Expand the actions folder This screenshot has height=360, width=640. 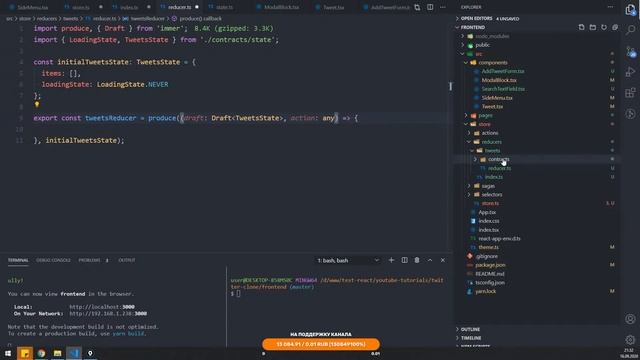click(x=489, y=133)
